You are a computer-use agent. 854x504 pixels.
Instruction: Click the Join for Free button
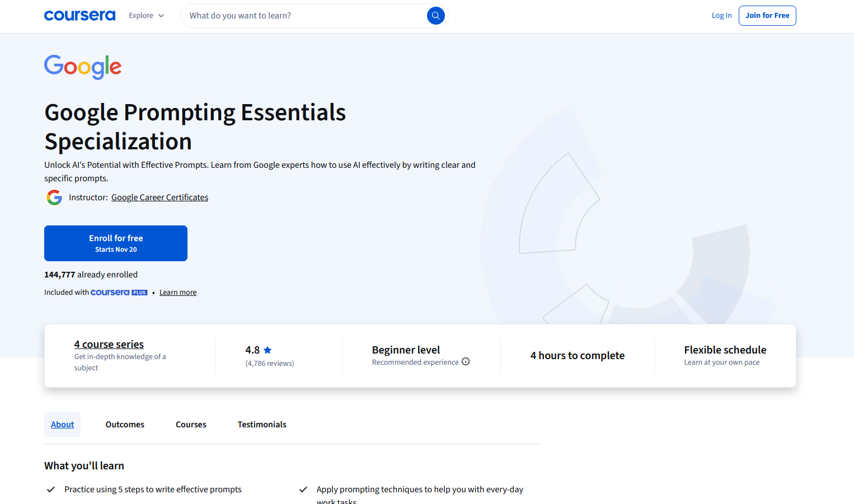point(767,16)
